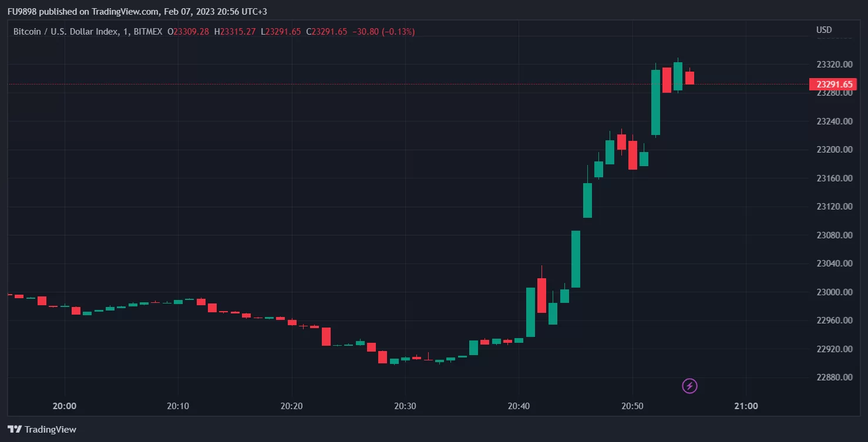
Task: Click the BITMEX exchange label
Action: pyautogui.click(x=147, y=32)
